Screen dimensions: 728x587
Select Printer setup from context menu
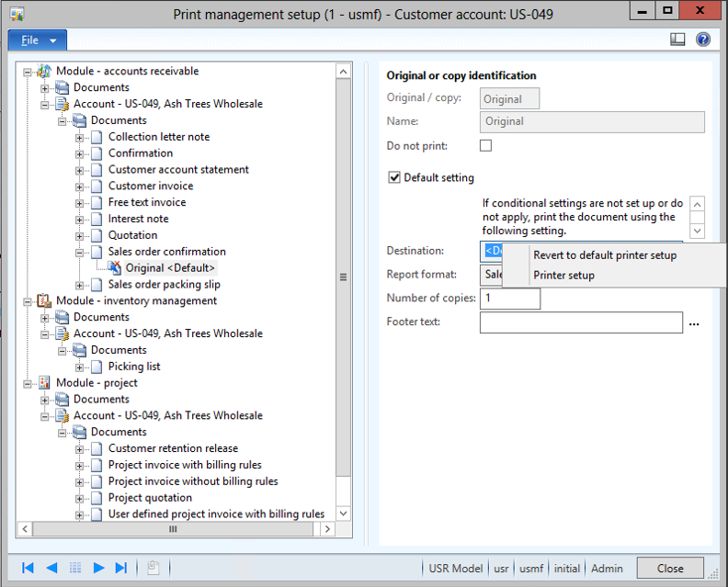pos(563,276)
